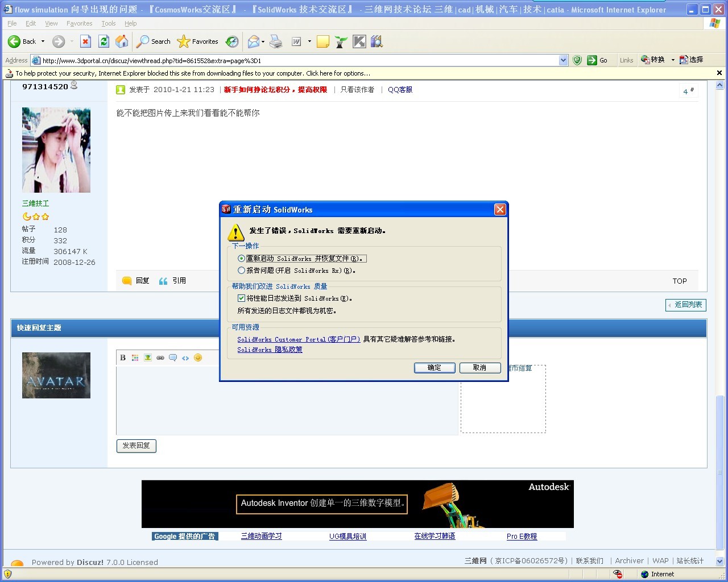Screen dimensions: 728x582
Task: Click the Go button next to address bar
Action: (597, 60)
